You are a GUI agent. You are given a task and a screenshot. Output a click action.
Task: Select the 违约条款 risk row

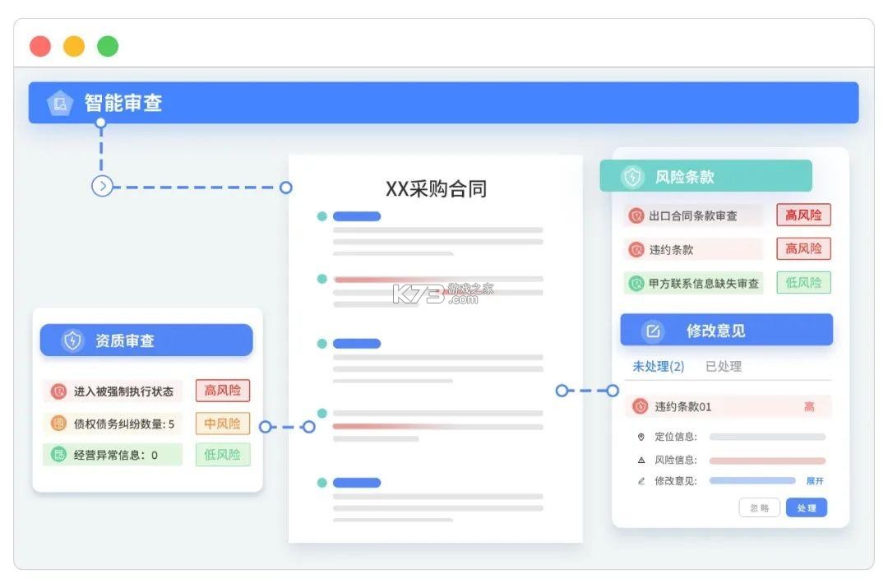(694, 249)
